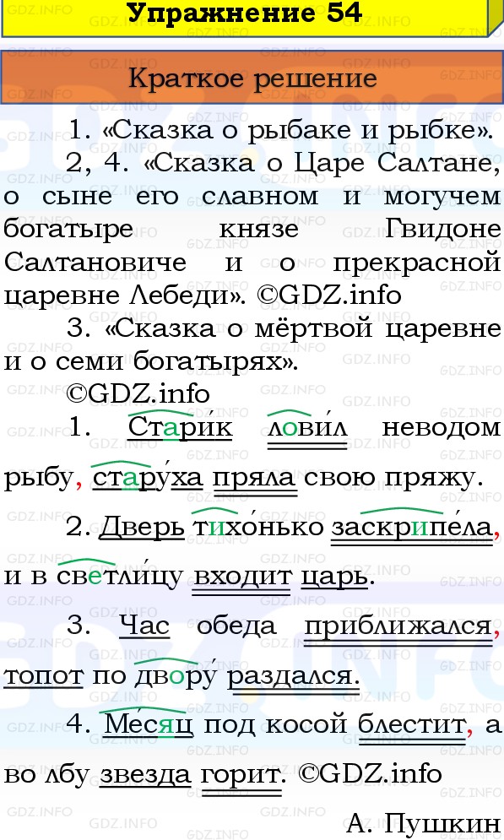Click the word 'светлицу'
Screen dimensions: 504x840
coord(120,576)
